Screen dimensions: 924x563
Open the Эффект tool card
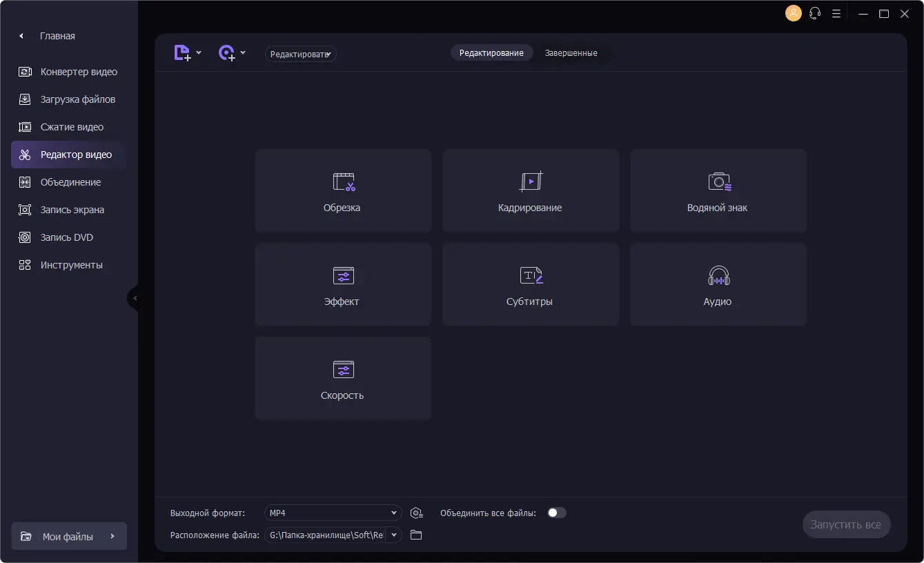(x=343, y=284)
